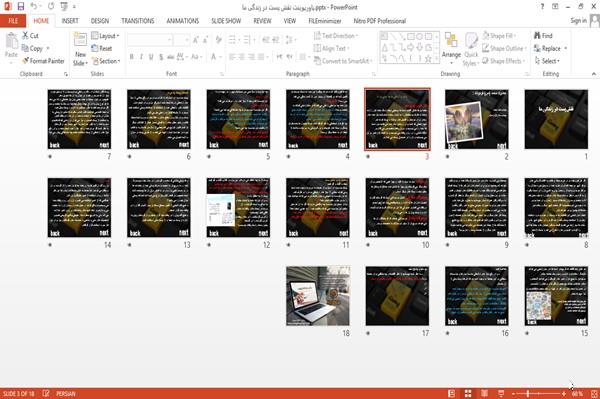The width and height of the screenshot is (600, 399).
Task: Click Sign in link
Action: [x=578, y=21]
